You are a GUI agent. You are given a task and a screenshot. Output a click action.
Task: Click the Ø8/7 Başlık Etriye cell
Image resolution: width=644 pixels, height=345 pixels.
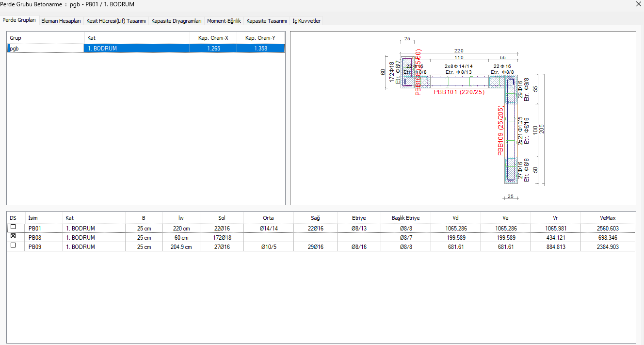(x=406, y=238)
